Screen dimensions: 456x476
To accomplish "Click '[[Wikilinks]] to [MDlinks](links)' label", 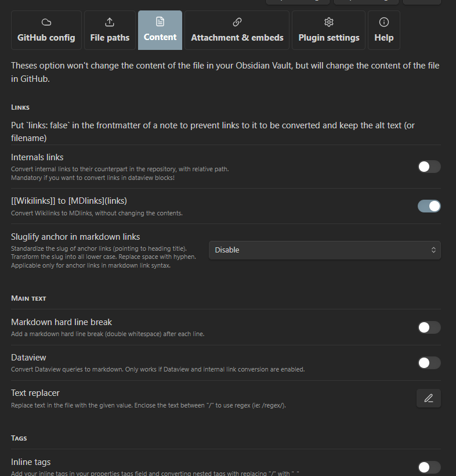I will click(69, 201).
